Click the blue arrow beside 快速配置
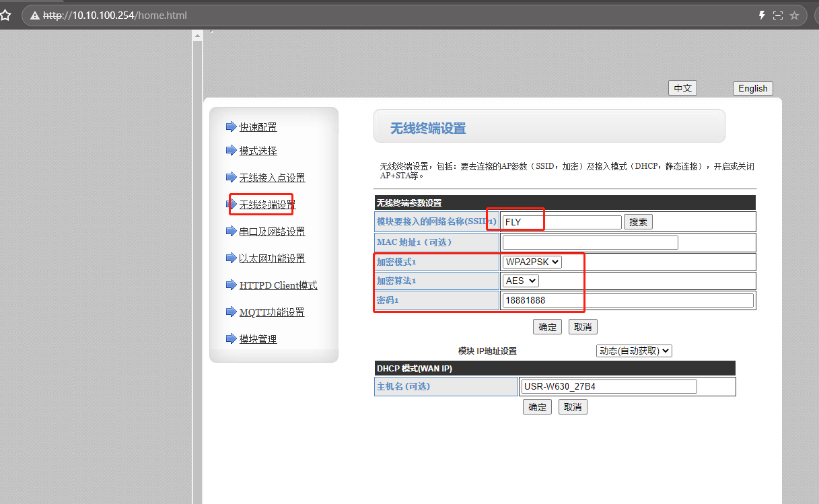Viewport: 819px width, 504px height. click(231, 127)
